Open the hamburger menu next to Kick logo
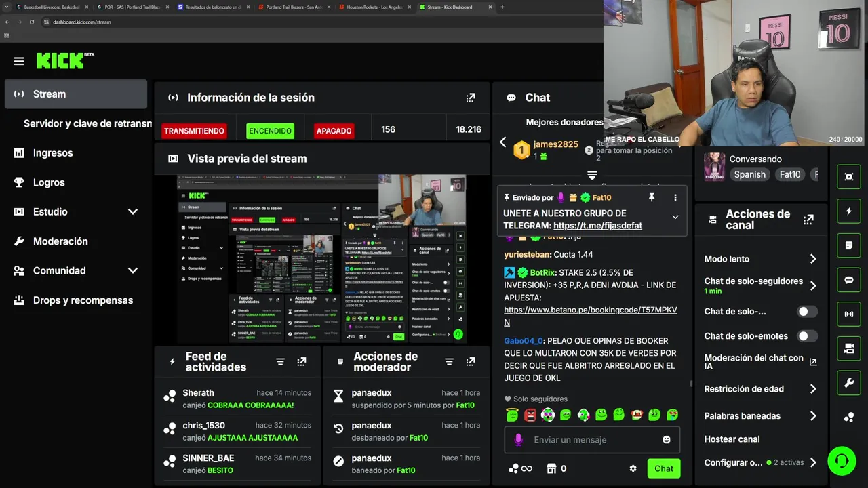The width and height of the screenshot is (868, 488). click(x=19, y=61)
